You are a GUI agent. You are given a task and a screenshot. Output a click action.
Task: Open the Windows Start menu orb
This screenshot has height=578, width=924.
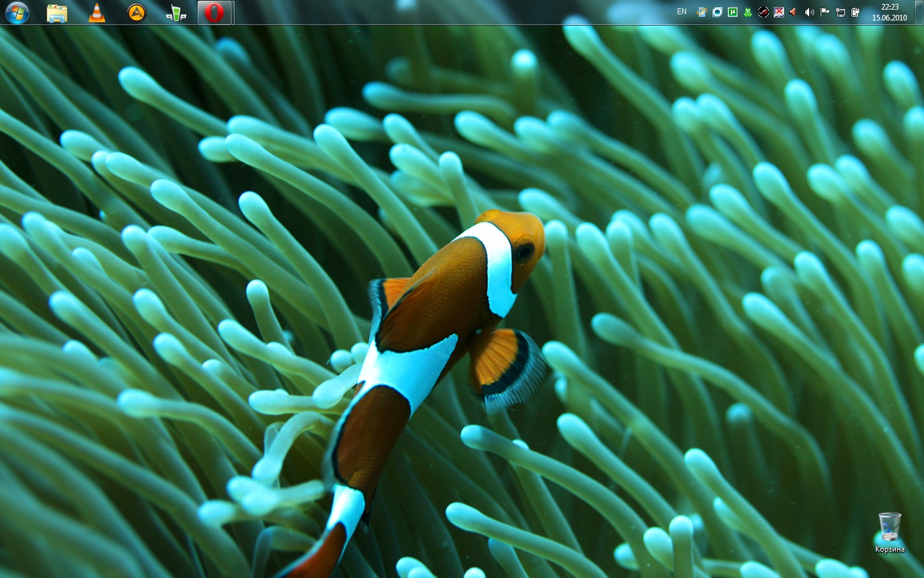[17, 13]
